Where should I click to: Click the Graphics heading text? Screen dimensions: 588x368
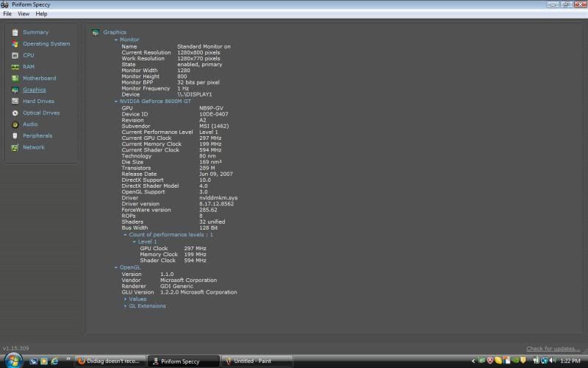(x=115, y=32)
